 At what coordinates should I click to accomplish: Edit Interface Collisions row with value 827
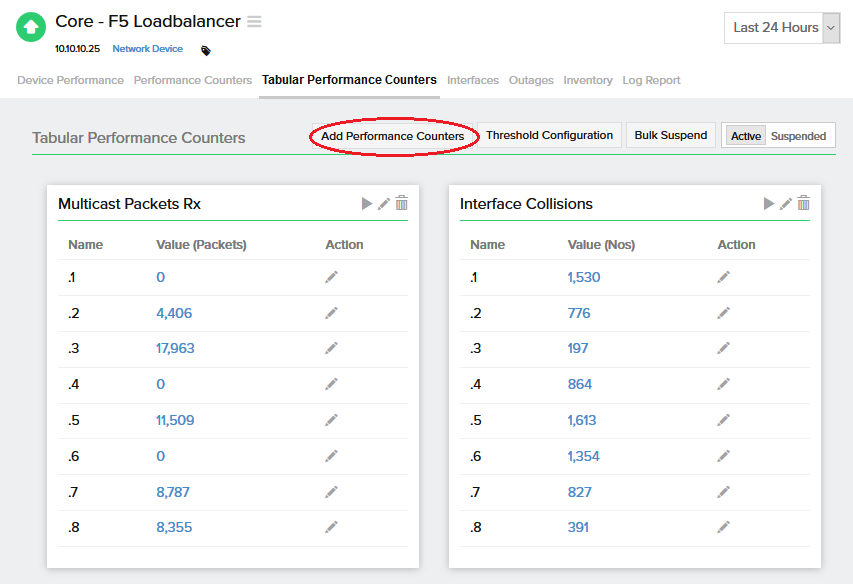724,492
